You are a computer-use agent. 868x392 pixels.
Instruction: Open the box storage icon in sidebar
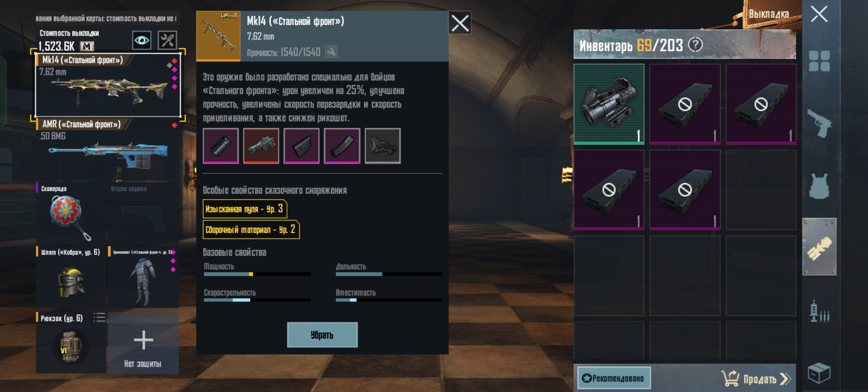[x=819, y=373]
